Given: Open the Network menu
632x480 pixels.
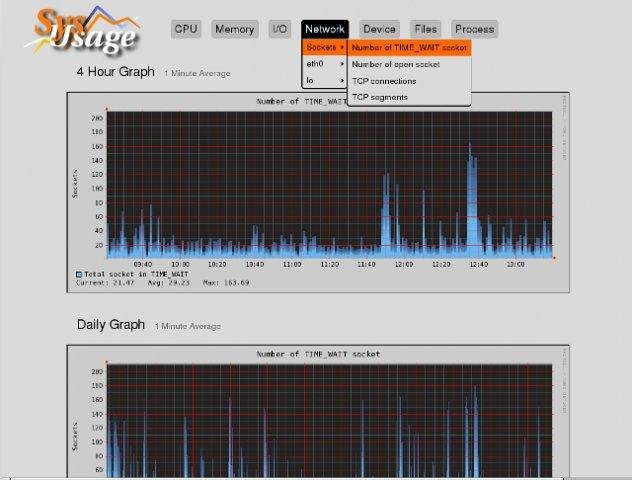Looking at the screenshot, I should click(325, 29).
